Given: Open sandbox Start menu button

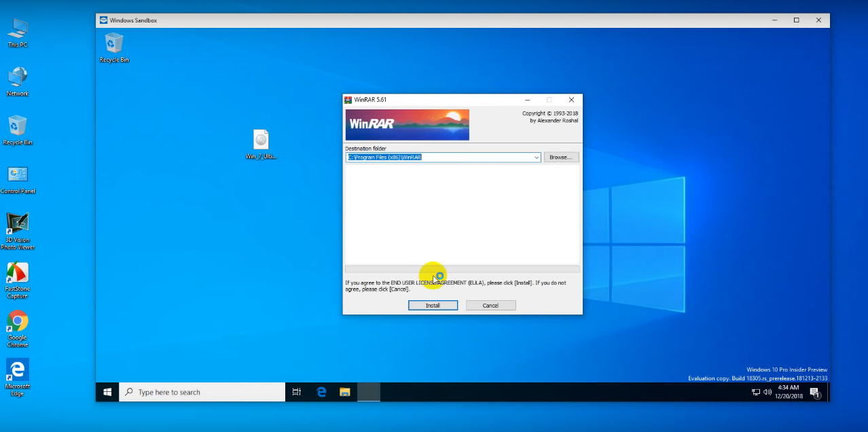Looking at the screenshot, I should [107, 392].
